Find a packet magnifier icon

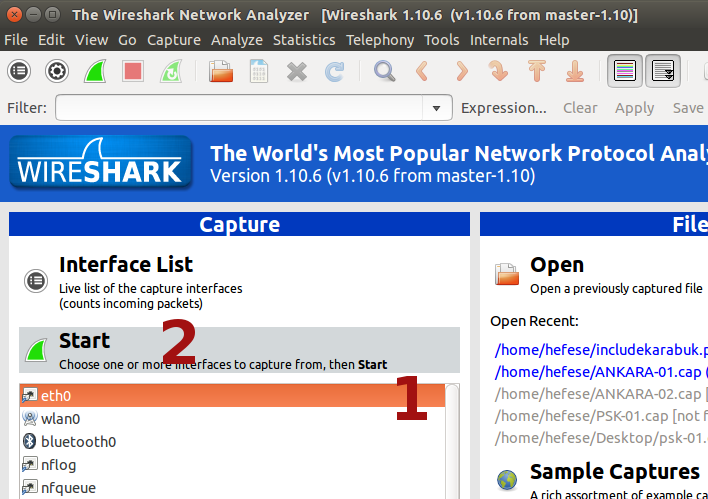pyautogui.click(x=385, y=71)
